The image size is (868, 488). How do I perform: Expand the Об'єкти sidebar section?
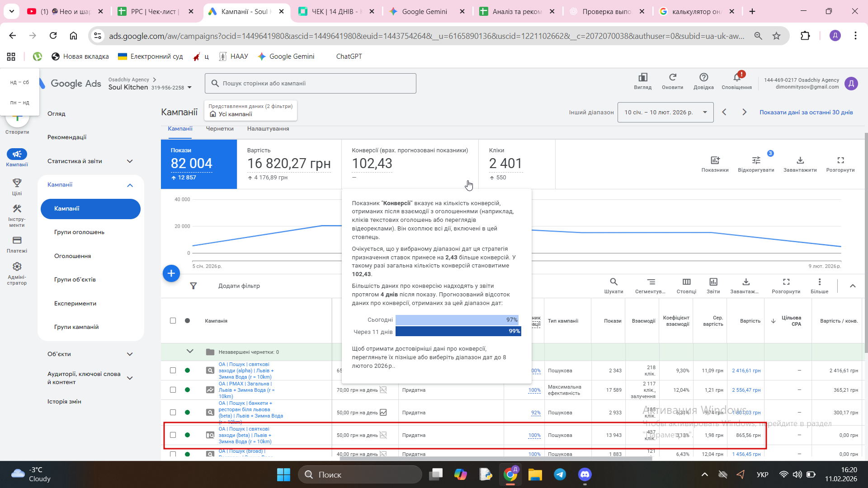tap(129, 354)
